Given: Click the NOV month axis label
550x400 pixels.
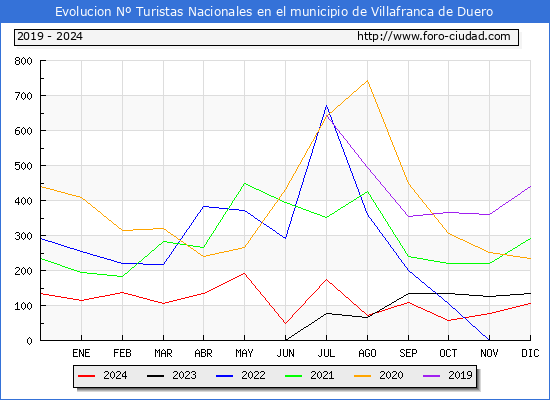Looking at the screenshot, I should pos(489,353).
